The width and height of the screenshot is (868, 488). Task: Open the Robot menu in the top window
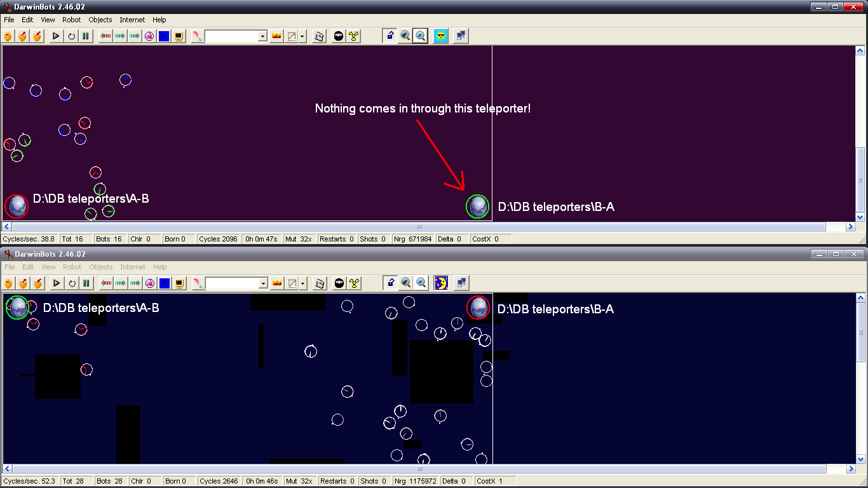tap(71, 20)
